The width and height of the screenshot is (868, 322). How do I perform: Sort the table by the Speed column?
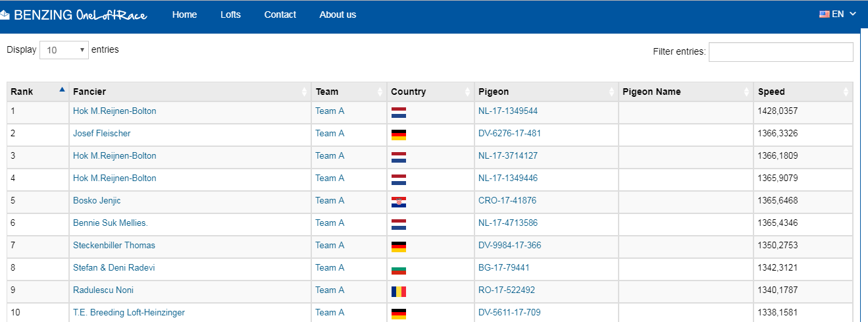(803, 92)
